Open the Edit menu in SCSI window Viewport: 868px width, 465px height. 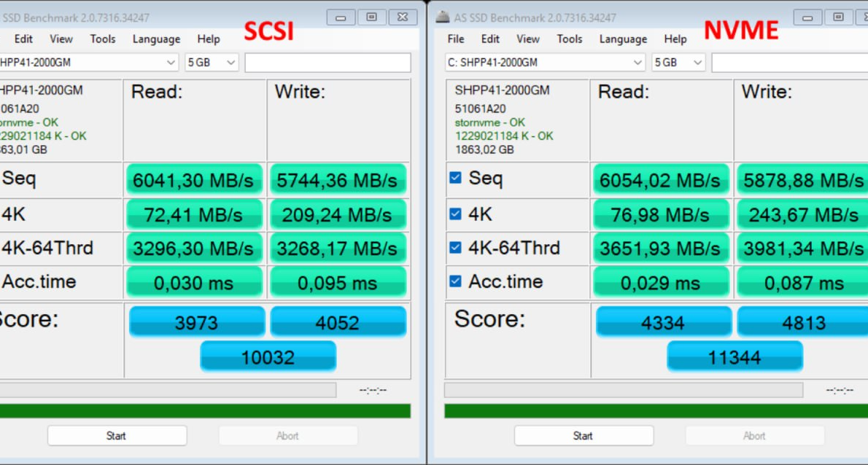pyautogui.click(x=23, y=39)
